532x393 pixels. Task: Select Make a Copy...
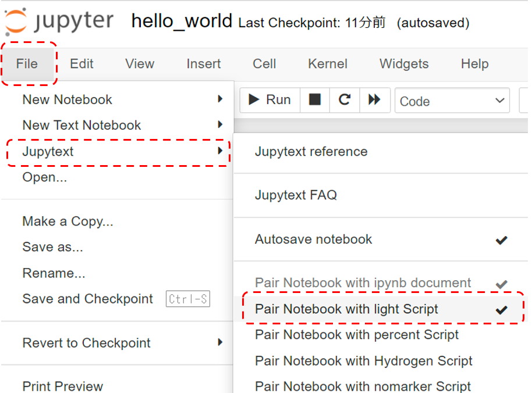tap(117, 221)
